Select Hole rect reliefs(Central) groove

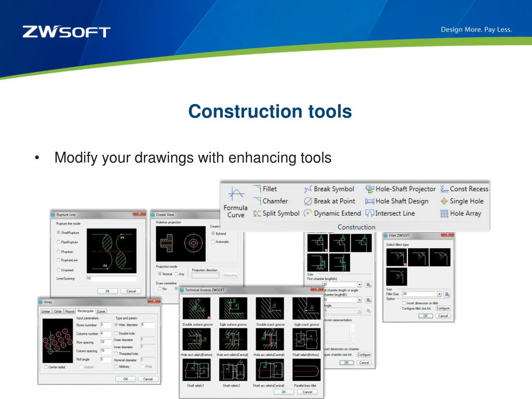pyautogui.click(x=233, y=339)
